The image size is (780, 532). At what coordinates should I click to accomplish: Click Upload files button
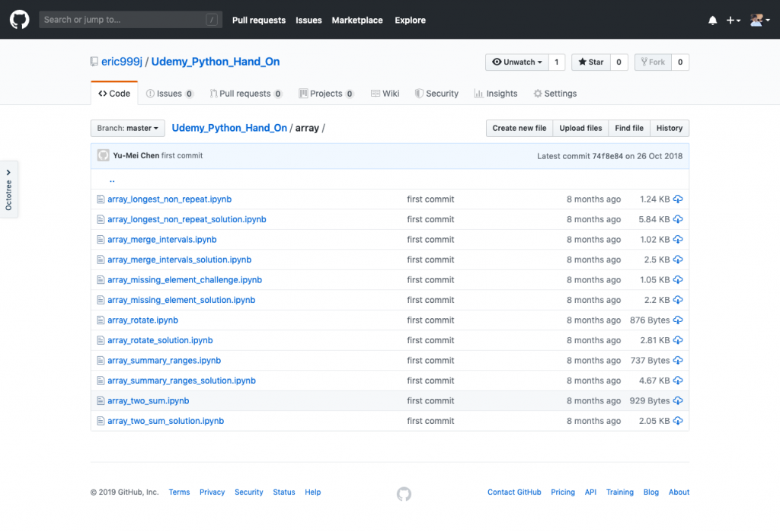[580, 129]
